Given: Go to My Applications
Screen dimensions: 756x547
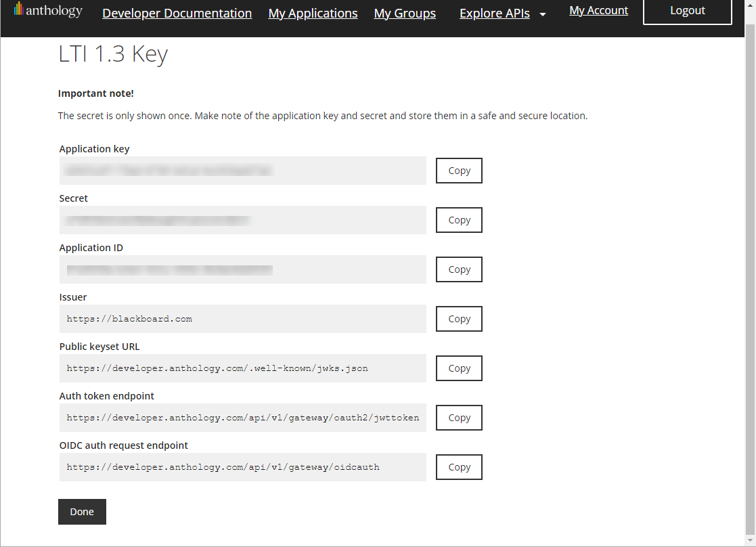Looking at the screenshot, I should tap(313, 13).
